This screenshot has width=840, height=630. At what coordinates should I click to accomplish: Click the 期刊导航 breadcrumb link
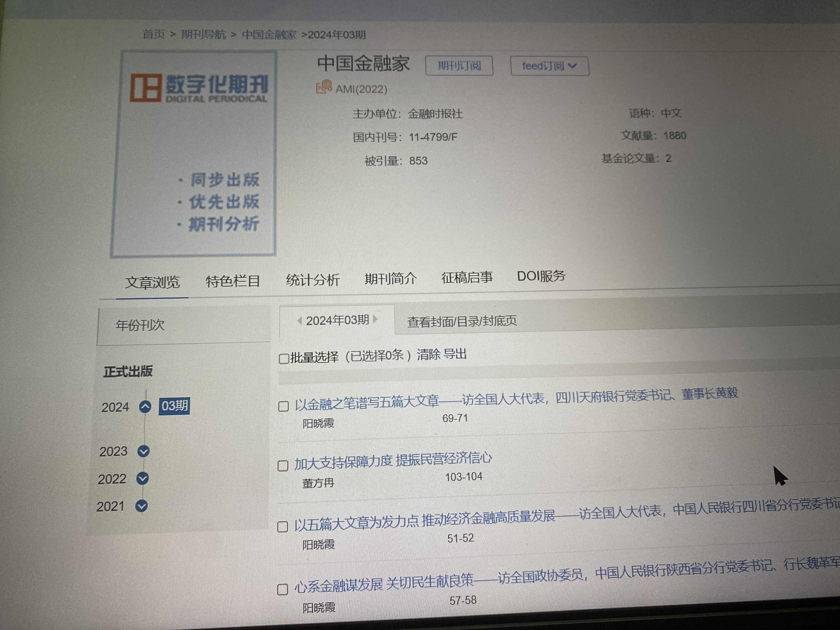[203, 35]
